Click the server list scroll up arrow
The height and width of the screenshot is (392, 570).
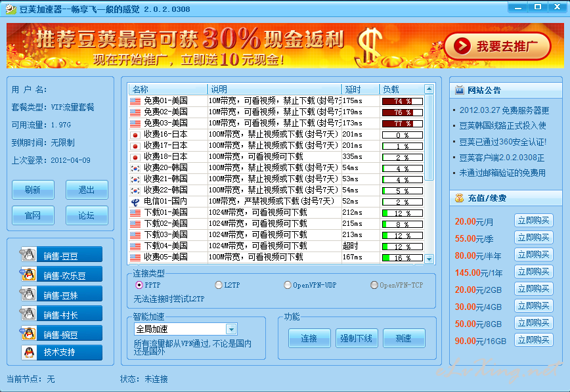(x=429, y=89)
